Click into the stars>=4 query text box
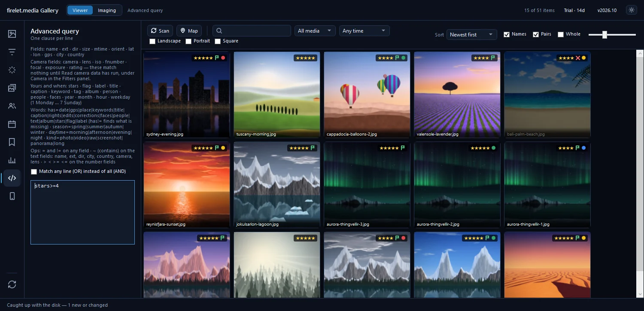The image size is (644, 311). click(x=82, y=212)
